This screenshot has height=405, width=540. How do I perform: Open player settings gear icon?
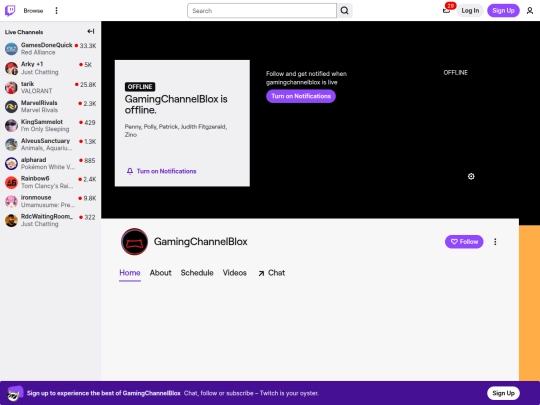point(471,176)
